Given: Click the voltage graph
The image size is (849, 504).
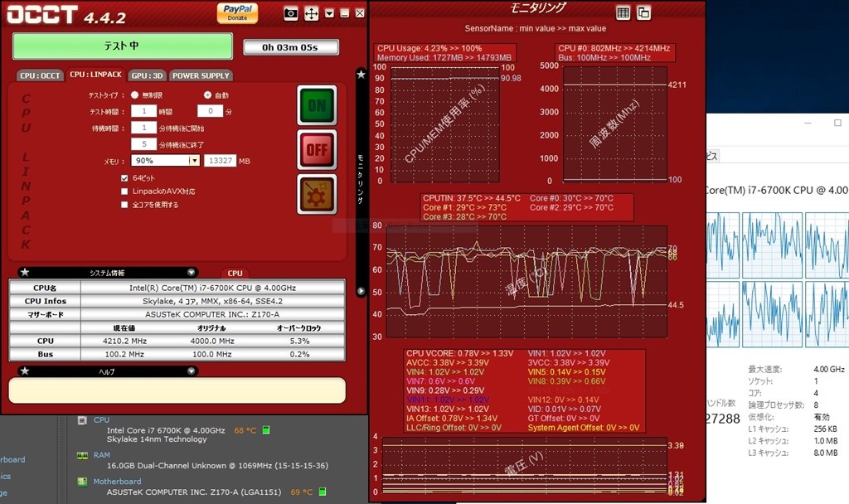Looking at the screenshot, I should [524, 466].
